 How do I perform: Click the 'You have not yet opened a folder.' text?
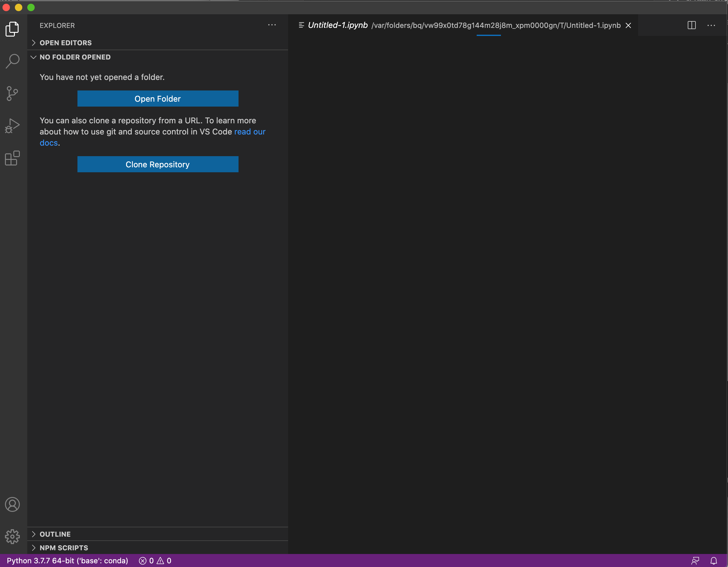click(x=102, y=77)
